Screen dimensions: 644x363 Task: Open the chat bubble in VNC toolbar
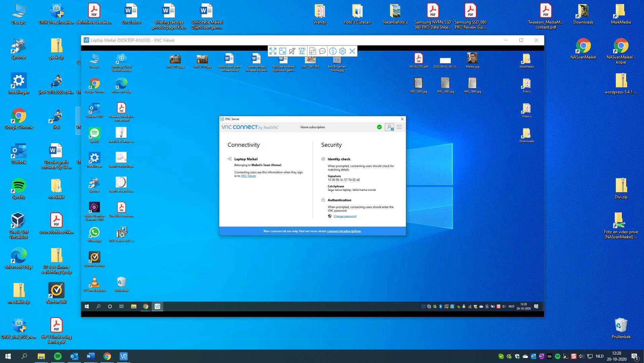point(322,51)
